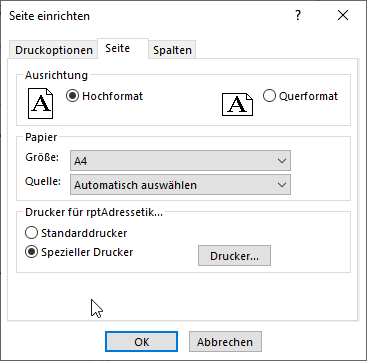Click the help question mark icon
This screenshot has height=361, width=367.
[298, 15]
